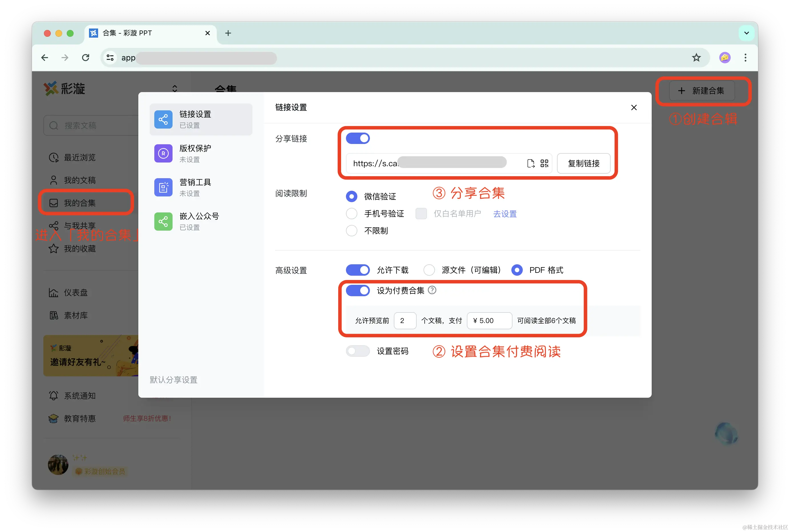Select the 不限制 reading option
The image size is (790, 532).
(x=352, y=231)
